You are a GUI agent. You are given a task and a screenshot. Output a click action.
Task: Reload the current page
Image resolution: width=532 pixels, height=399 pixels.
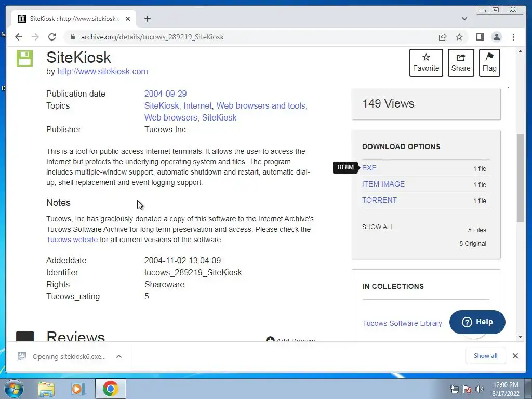[52, 37]
